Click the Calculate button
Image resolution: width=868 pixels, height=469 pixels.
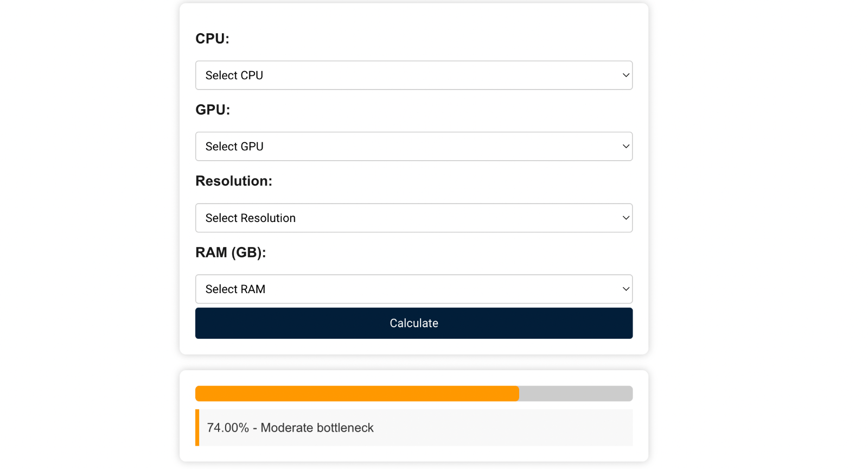pos(413,323)
